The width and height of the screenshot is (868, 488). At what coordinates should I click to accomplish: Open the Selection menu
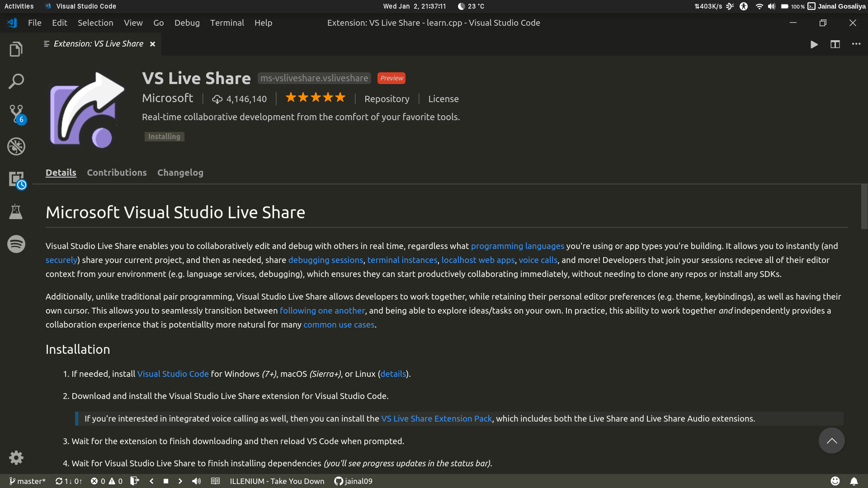coord(95,23)
